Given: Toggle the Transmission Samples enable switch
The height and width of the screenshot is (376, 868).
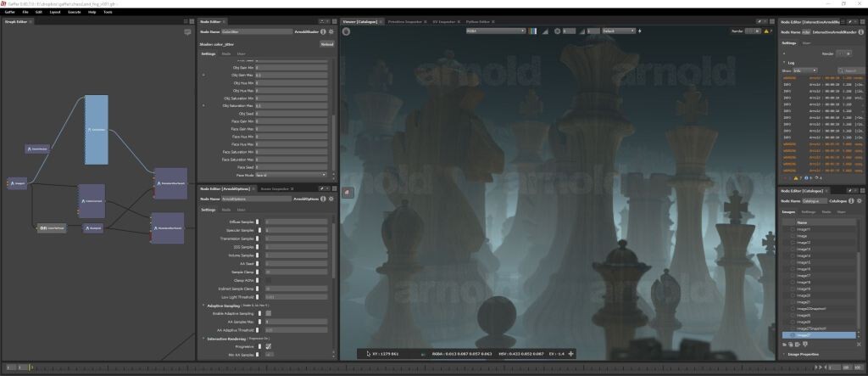Looking at the screenshot, I should 258,239.
